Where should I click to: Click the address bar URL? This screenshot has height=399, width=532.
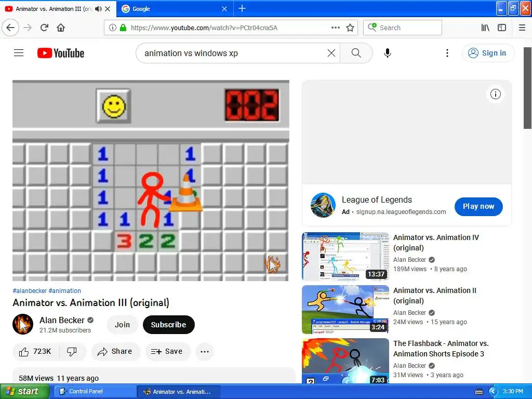[x=204, y=28]
